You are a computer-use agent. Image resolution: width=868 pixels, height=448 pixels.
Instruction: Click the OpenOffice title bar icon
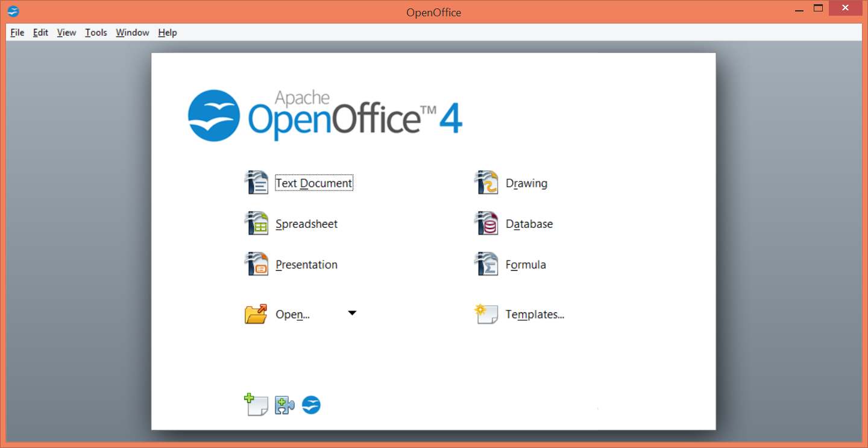coord(13,11)
